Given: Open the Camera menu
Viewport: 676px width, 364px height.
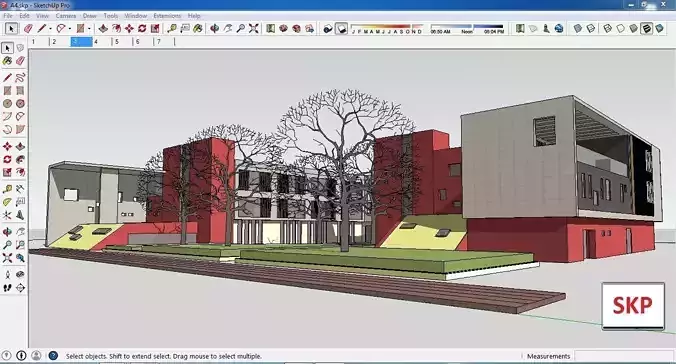Looking at the screenshot, I should click(x=66, y=16).
